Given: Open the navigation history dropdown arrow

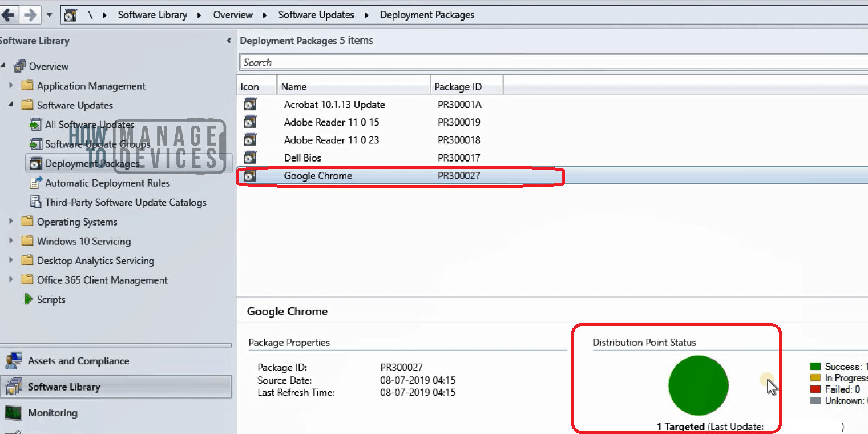Looking at the screenshot, I should click(50, 15).
